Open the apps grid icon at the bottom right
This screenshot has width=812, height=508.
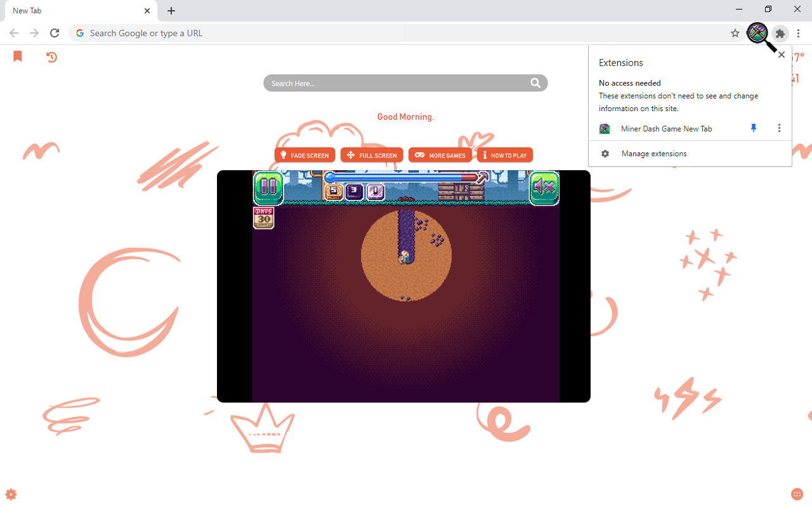click(x=797, y=495)
